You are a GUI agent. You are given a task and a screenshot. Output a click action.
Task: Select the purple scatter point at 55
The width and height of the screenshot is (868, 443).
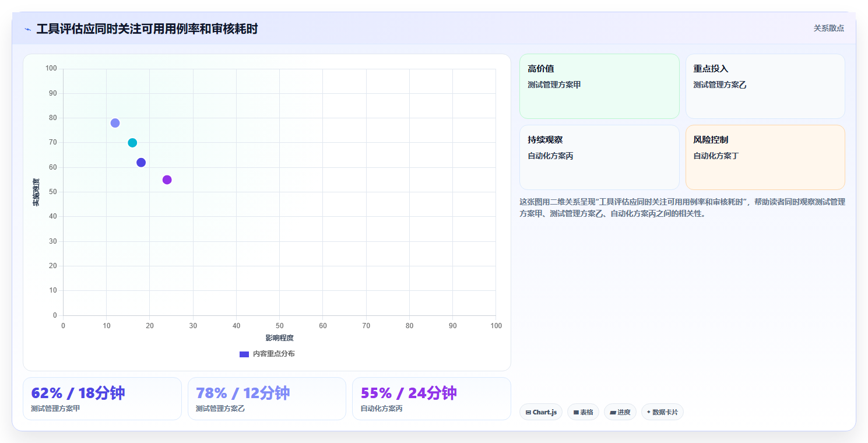(x=167, y=180)
